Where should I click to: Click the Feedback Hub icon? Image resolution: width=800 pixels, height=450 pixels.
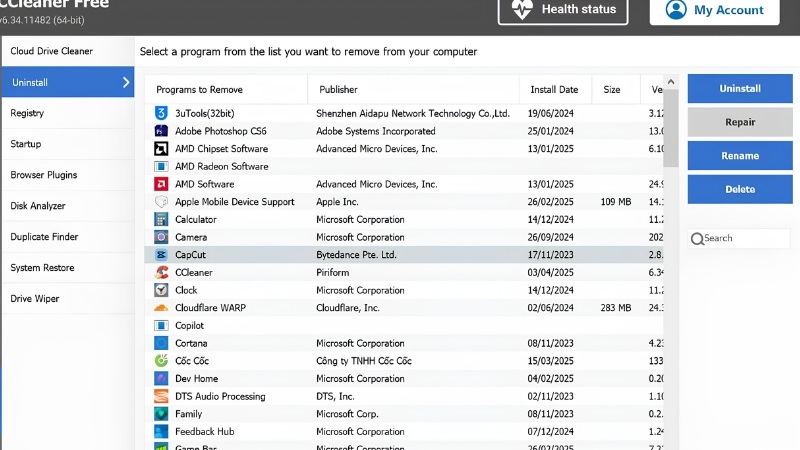[x=161, y=432]
